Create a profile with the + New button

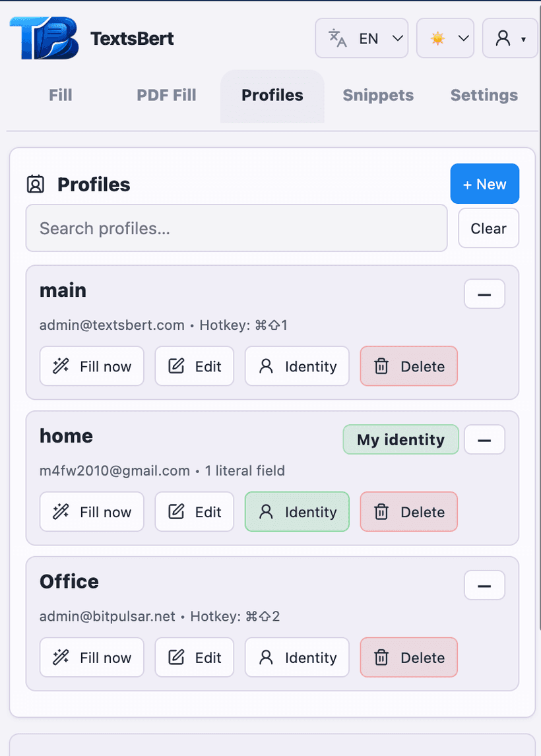(485, 183)
